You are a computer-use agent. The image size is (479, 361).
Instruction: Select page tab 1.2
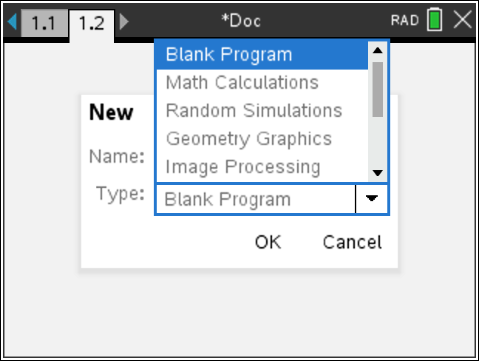(x=92, y=24)
